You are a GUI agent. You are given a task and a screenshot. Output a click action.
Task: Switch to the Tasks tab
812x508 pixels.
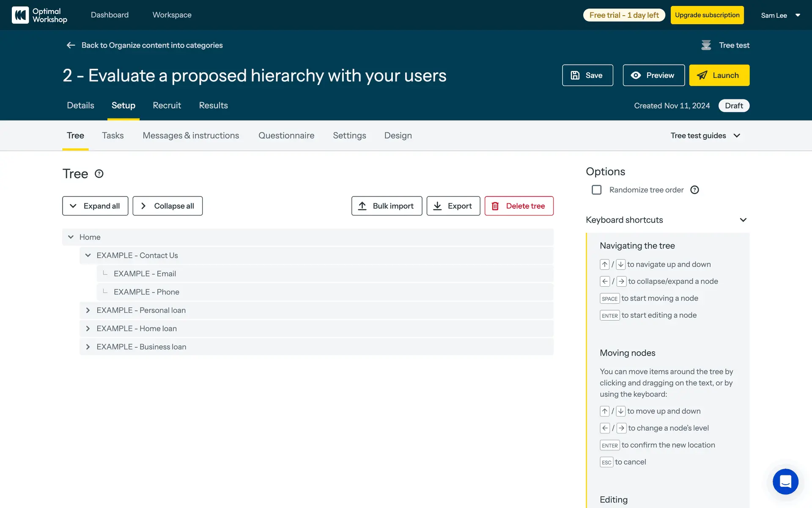tap(112, 135)
